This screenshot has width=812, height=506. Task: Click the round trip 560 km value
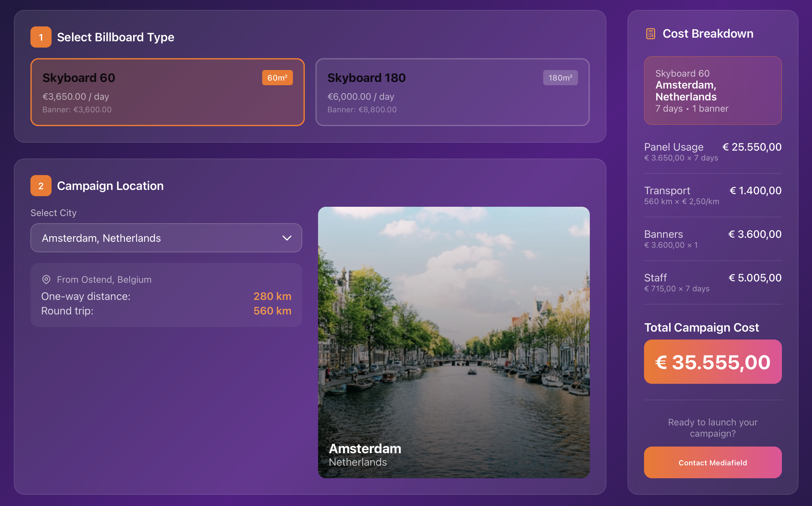point(272,311)
